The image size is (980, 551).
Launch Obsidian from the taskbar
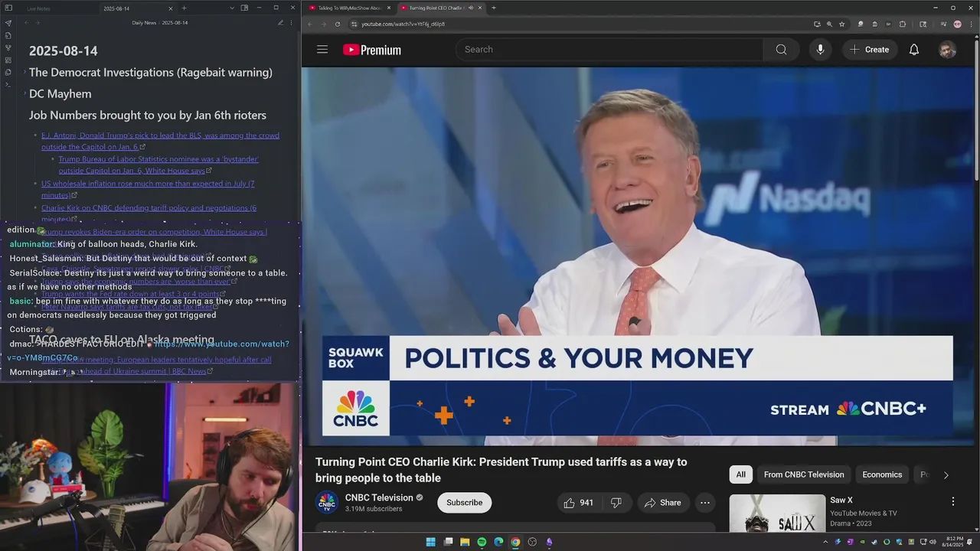[x=549, y=542]
